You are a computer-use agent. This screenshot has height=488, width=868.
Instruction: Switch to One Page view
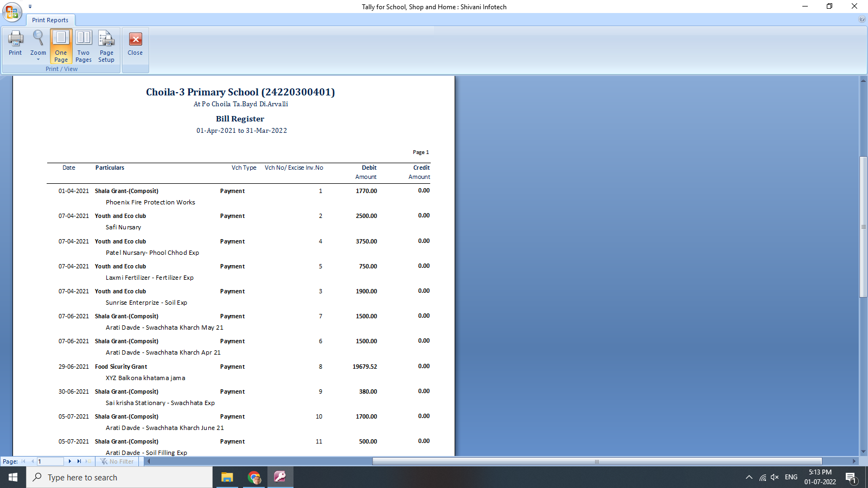tap(61, 46)
